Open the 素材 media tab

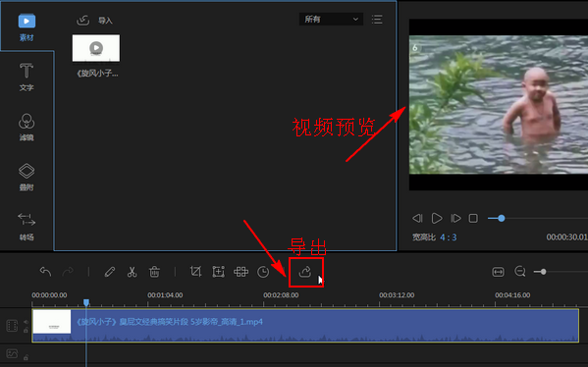[27, 27]
